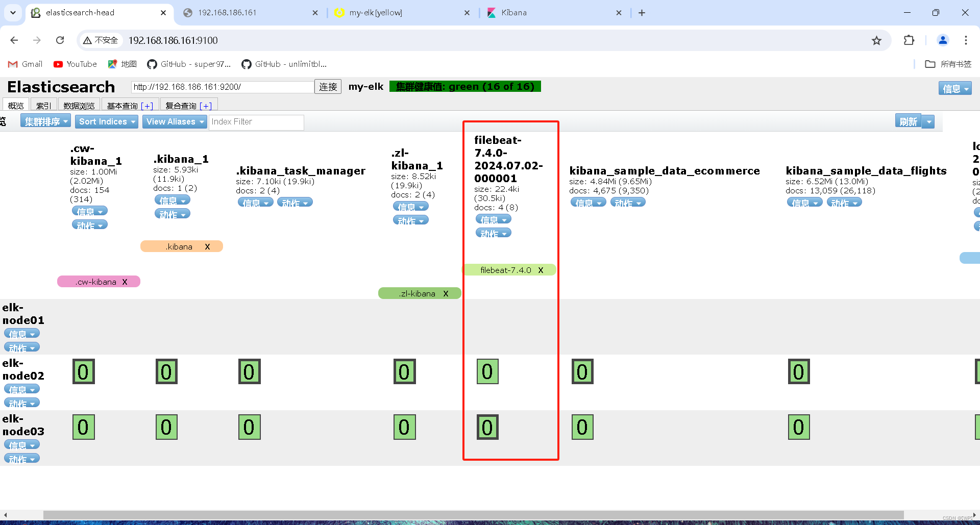Image resolution: width=980 pixels, height=525 pixels.
Task: Open a new browser tab with plus icon
Action: pos(642,13)
